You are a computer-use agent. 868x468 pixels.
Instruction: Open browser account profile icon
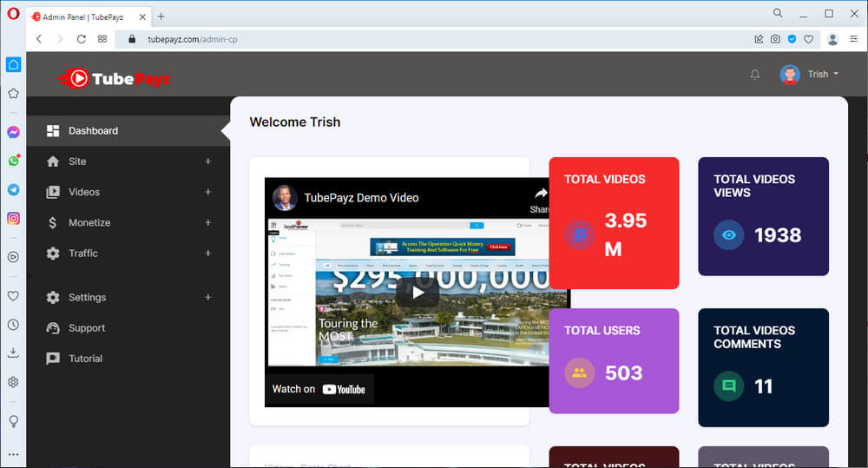click(832, 39)
